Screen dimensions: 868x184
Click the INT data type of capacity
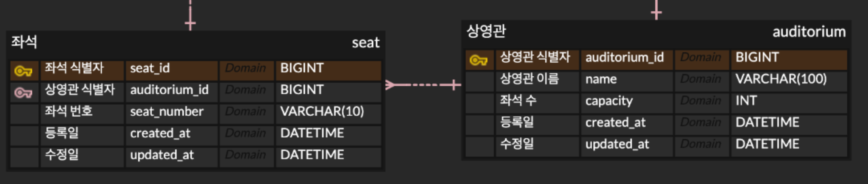[789, 101]
